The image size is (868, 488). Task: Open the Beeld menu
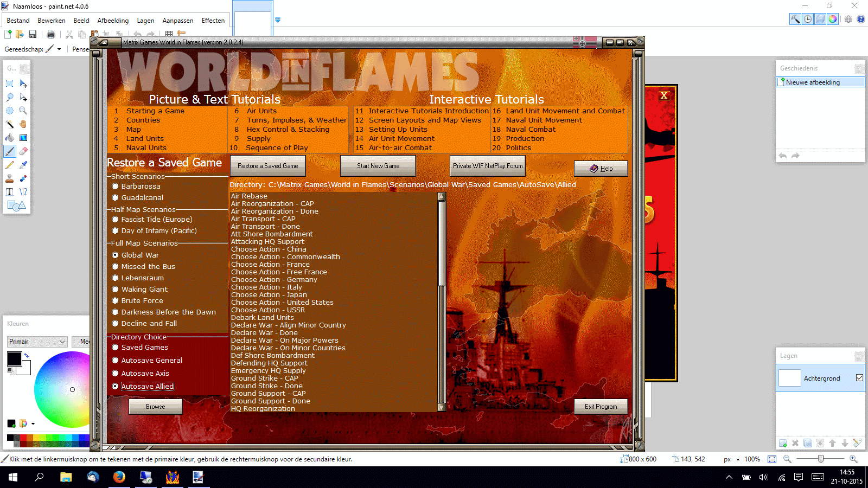coord(81,21)
